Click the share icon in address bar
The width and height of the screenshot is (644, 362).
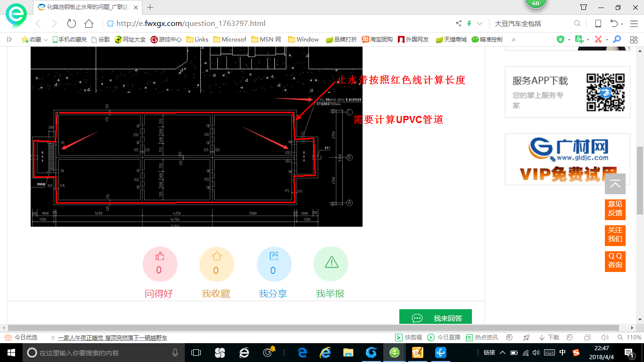[x=459, y=24]
